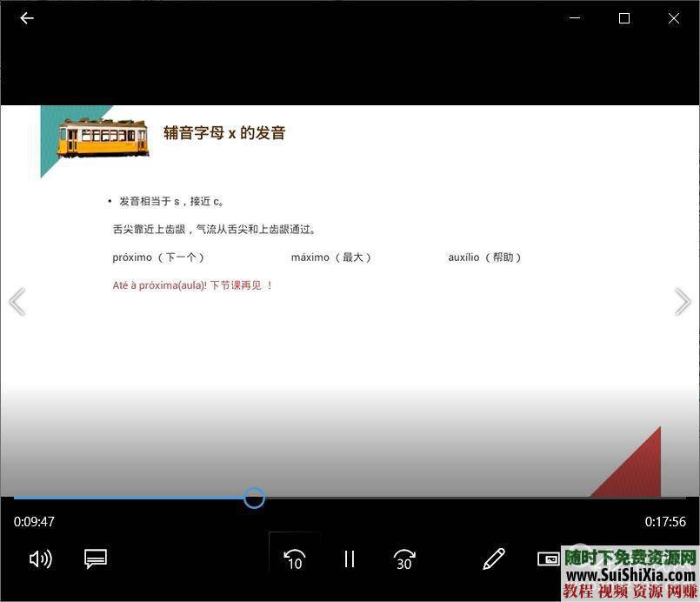The width and height of the screenshot is (700, 602).
Task: Click the seek slider handle
Action: (x=254, y=498)
